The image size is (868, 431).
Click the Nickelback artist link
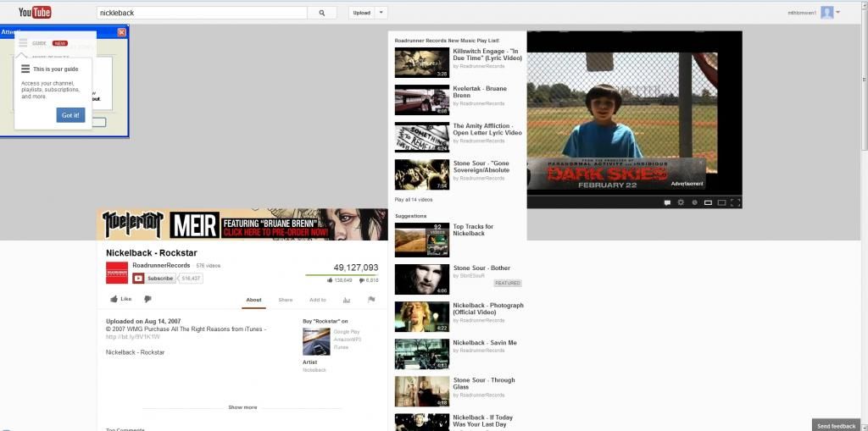coord(314,369)
